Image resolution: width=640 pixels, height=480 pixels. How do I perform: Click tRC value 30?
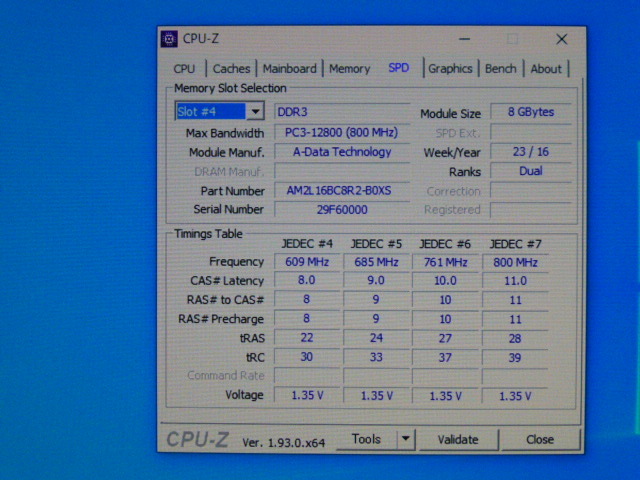pyautogui.click(x=307, y=357)
